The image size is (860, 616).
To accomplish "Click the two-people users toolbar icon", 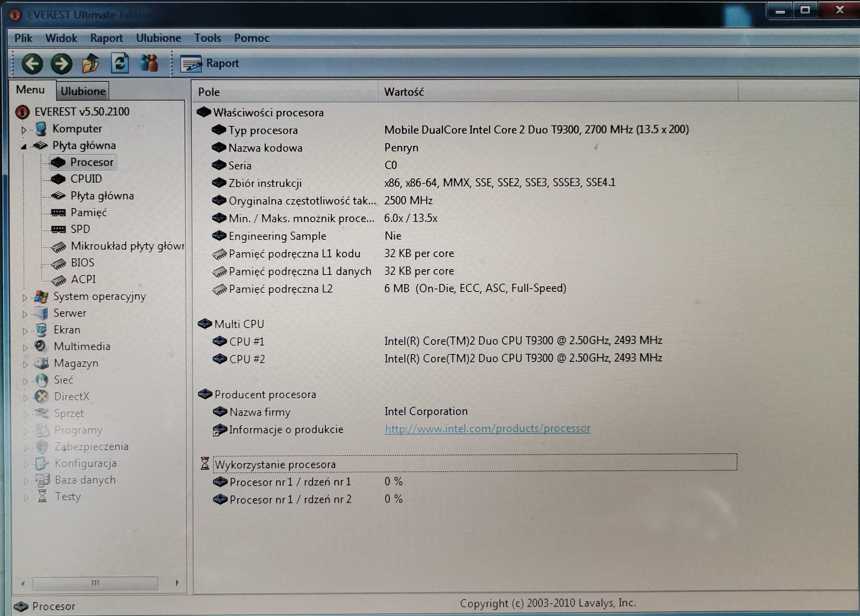I will (149, 63).
